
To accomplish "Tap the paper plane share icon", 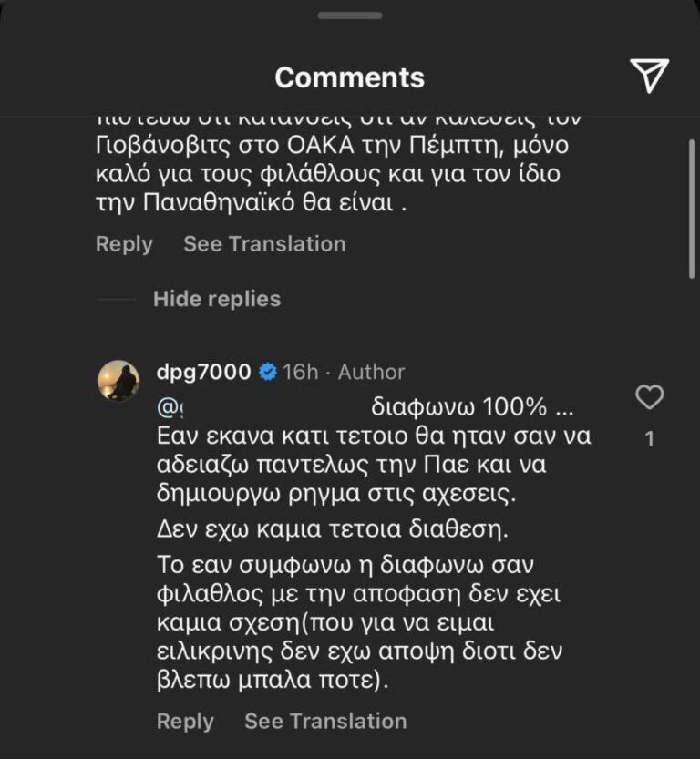I will click(649, 76).
